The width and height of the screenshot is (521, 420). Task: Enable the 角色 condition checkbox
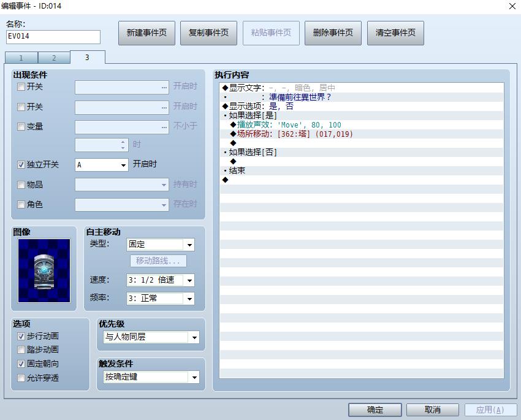21,204
